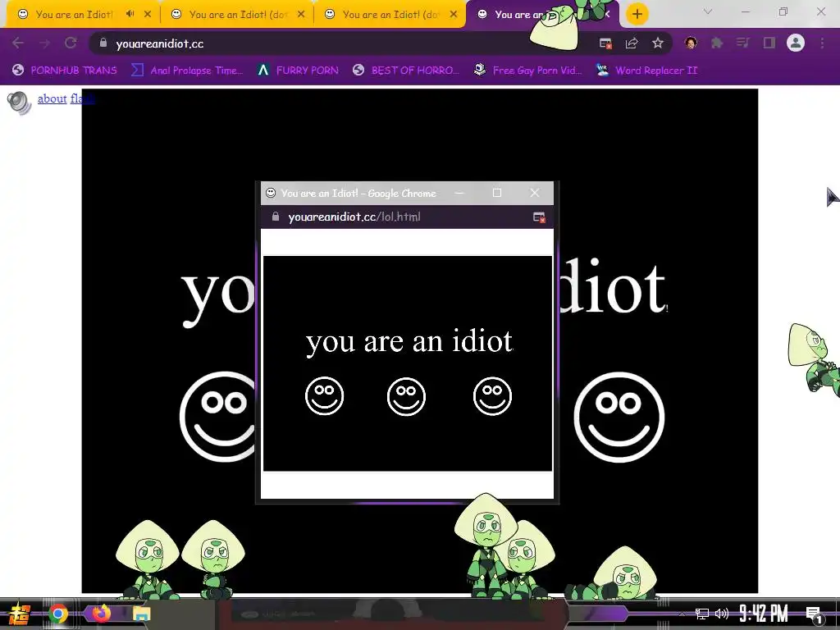Bookmark this page with star icon
Image resolution: width=840 pixels, height=630 pixels.
point(658,43)
